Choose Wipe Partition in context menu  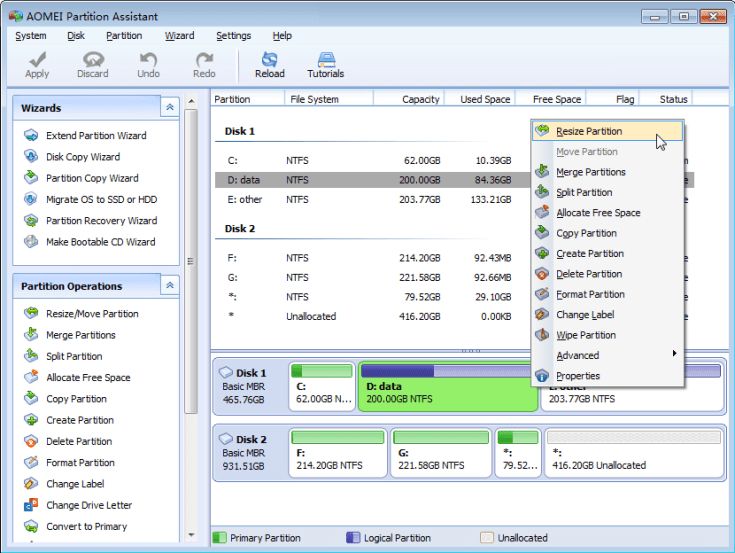pyautogui.click(x=608, y=335)
